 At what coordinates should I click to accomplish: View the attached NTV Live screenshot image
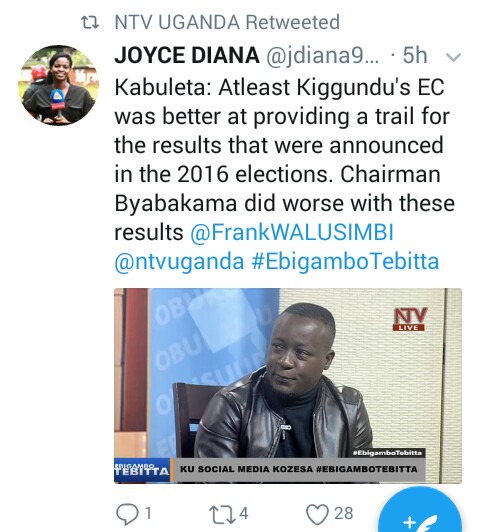pos(288,386)
